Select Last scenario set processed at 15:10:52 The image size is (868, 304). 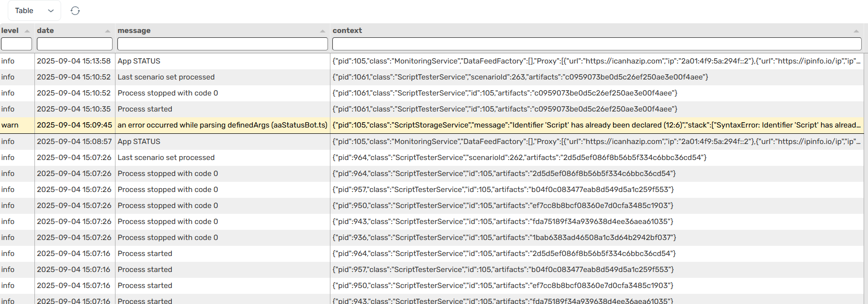(x=166, y=77)
